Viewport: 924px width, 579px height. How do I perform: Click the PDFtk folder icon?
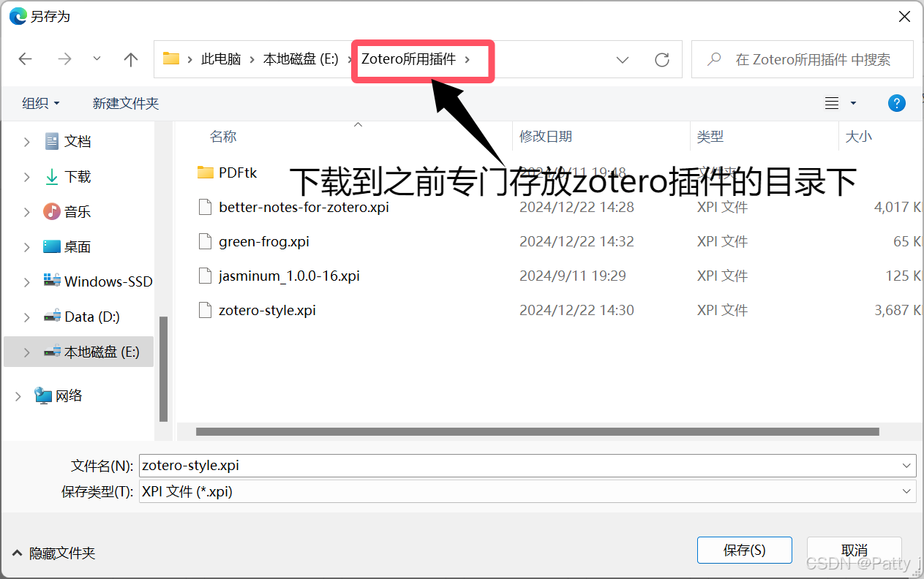pos(205,173)
